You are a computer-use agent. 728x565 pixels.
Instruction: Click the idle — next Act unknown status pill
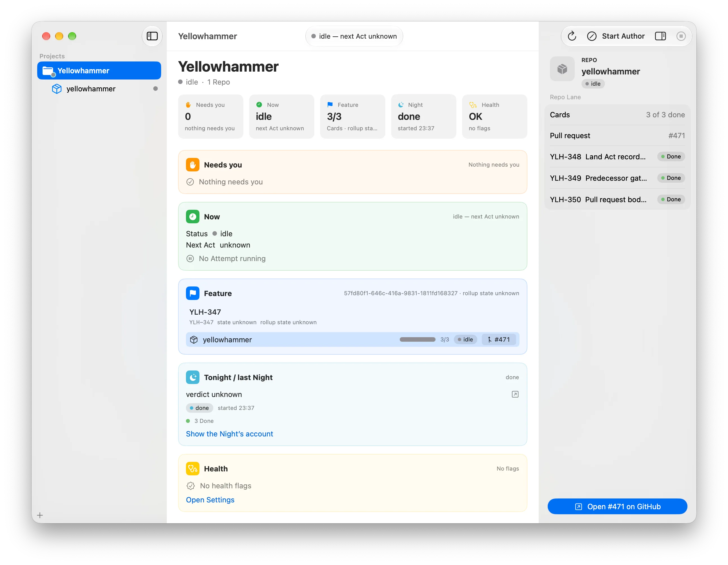pos(354,36)
